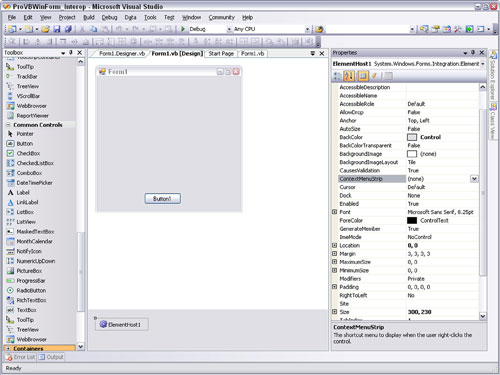Screen dimensions: 500x375
Task: Open the ElementHost1 object selector dropdown
Action: (482, 64)
